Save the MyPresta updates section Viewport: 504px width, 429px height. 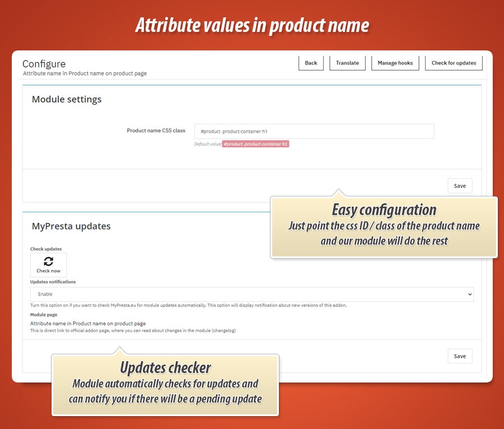coord(460,356)
